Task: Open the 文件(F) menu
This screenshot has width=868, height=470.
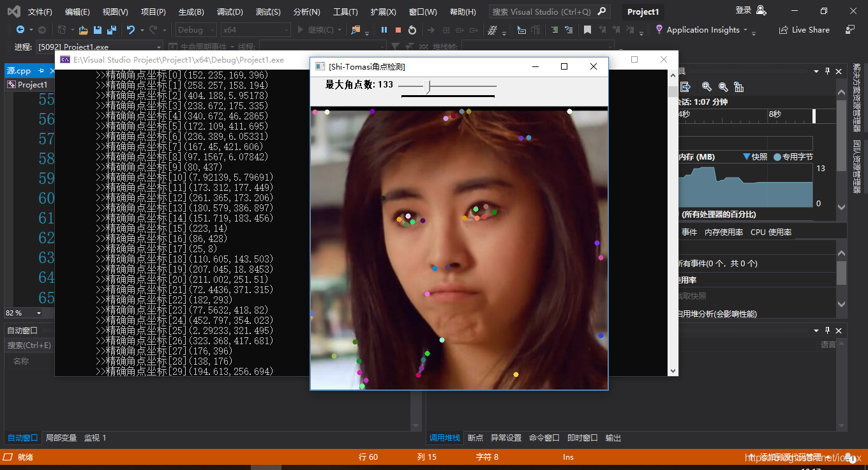Action: pyautogui.click(x=40, y=11)
